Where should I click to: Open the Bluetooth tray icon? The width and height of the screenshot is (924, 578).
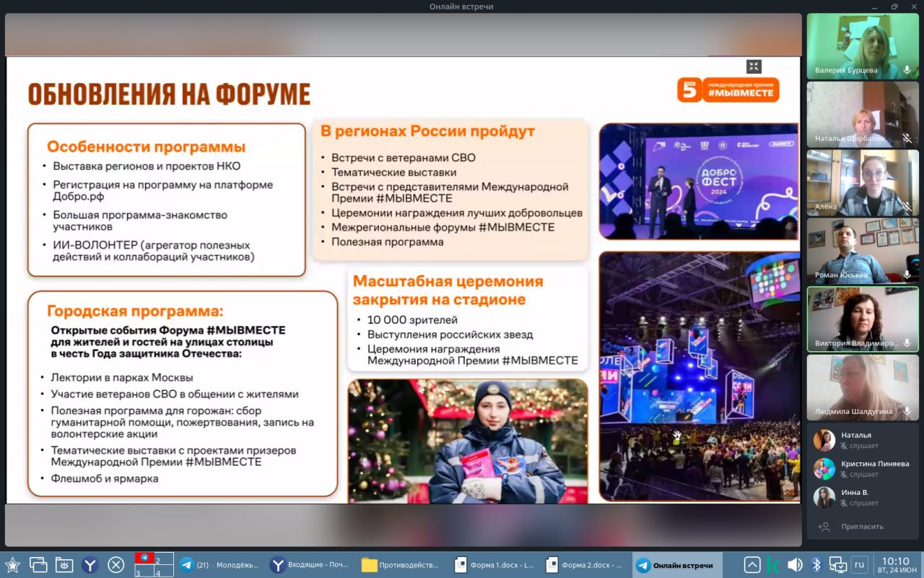tap(816, 565)
